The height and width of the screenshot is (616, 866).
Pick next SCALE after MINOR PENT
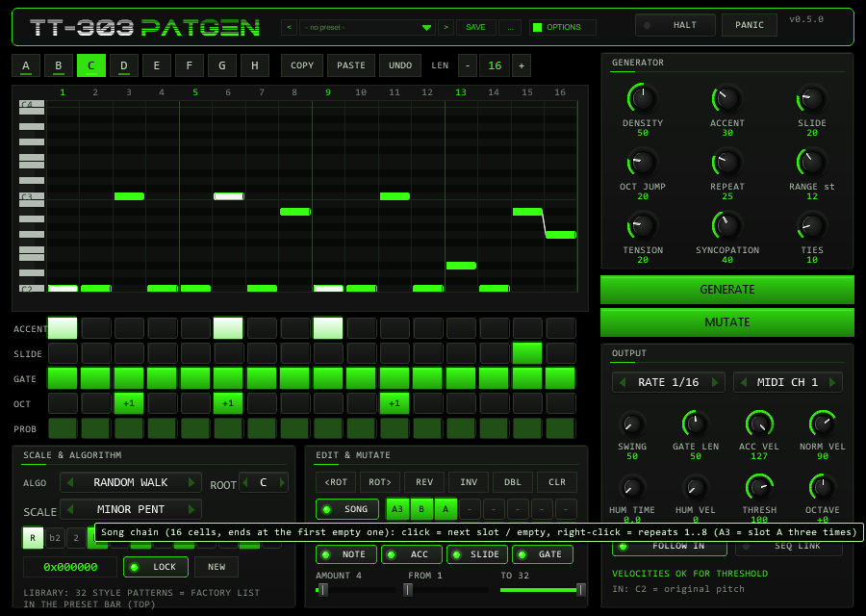(191, 509)
